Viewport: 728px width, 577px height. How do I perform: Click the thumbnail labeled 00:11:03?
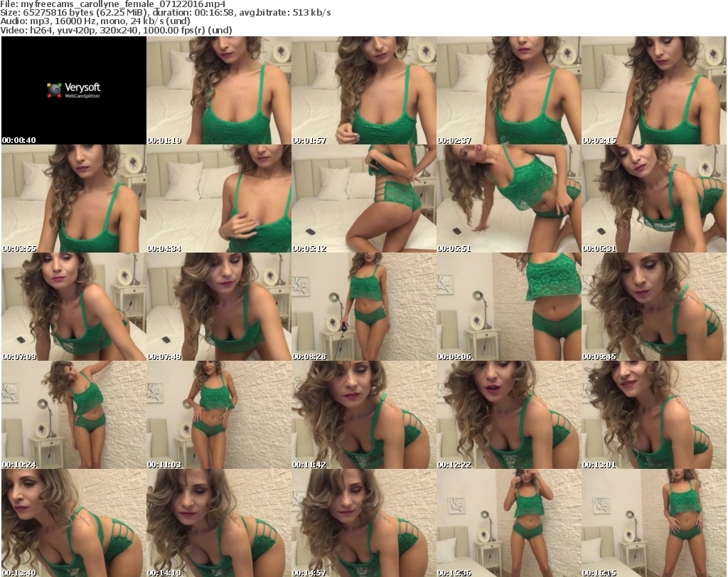pos(219,415)
